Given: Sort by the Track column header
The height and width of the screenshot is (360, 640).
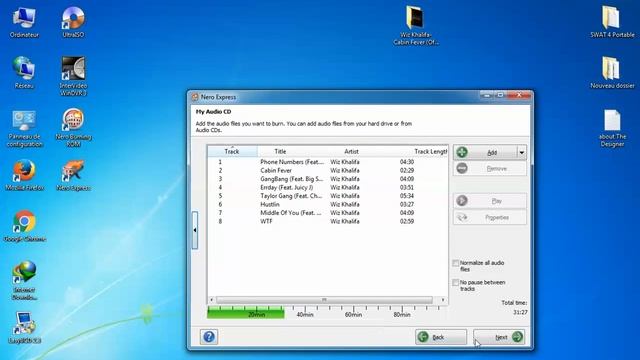Looking at the screenshot, I should point(232,151).
